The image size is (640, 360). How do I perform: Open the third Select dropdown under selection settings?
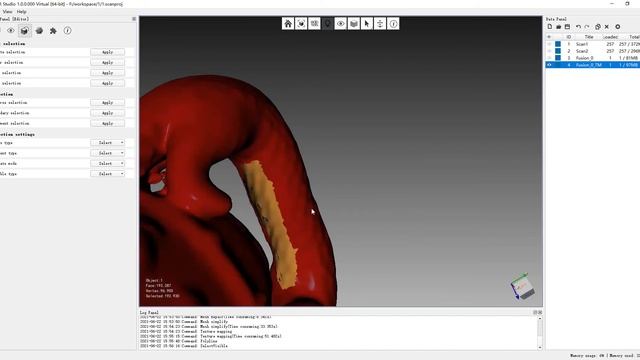[108, 163]
